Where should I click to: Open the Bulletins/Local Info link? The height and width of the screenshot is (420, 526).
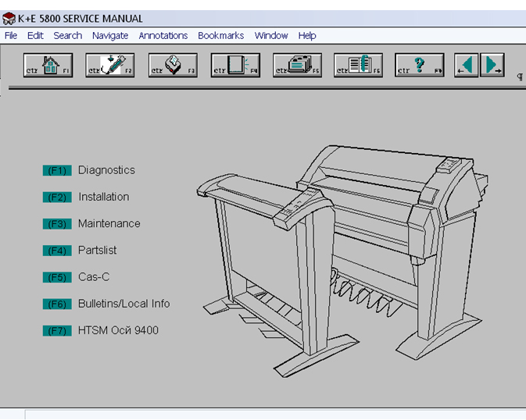click(123, 304)
